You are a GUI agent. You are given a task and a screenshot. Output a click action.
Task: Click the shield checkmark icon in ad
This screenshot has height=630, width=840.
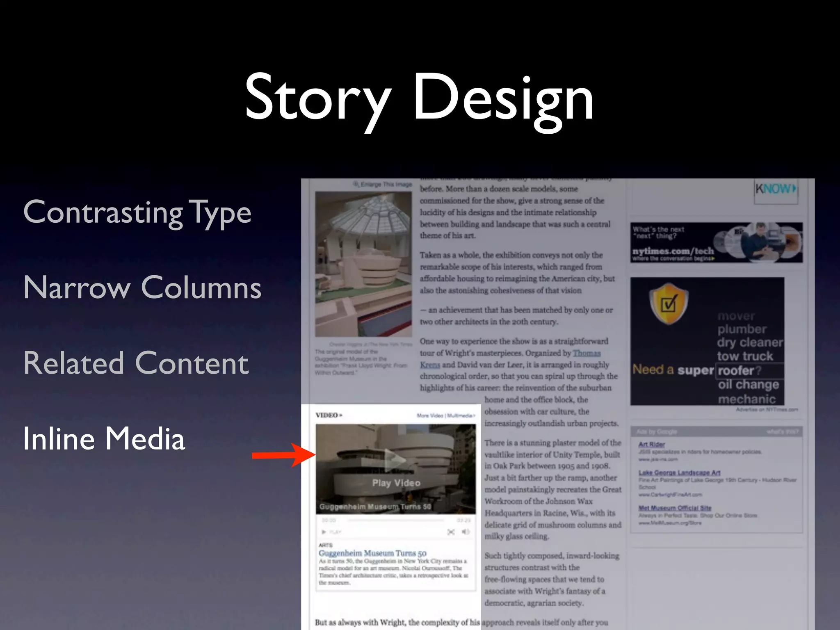pyautogui.click(x=668, y=304)
